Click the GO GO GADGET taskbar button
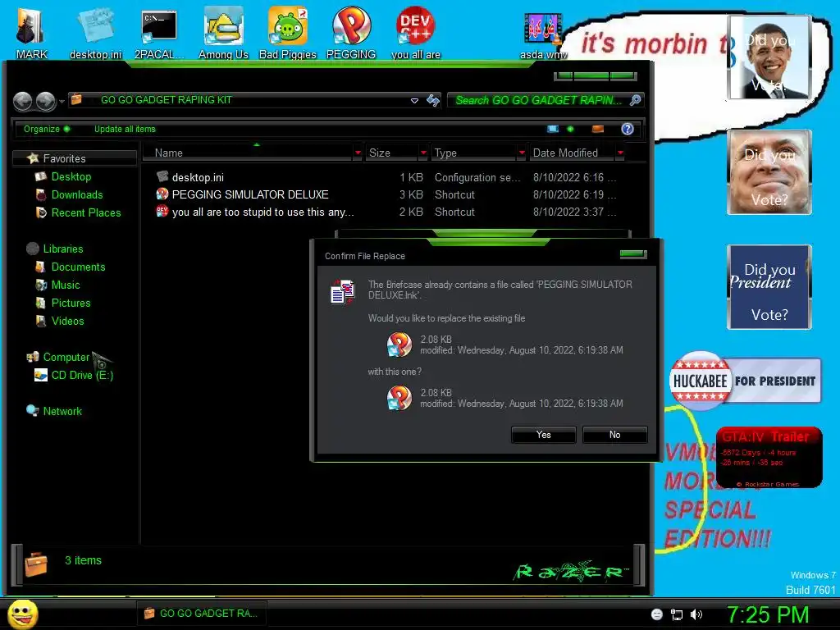840x630 pixels. point(202,614)
